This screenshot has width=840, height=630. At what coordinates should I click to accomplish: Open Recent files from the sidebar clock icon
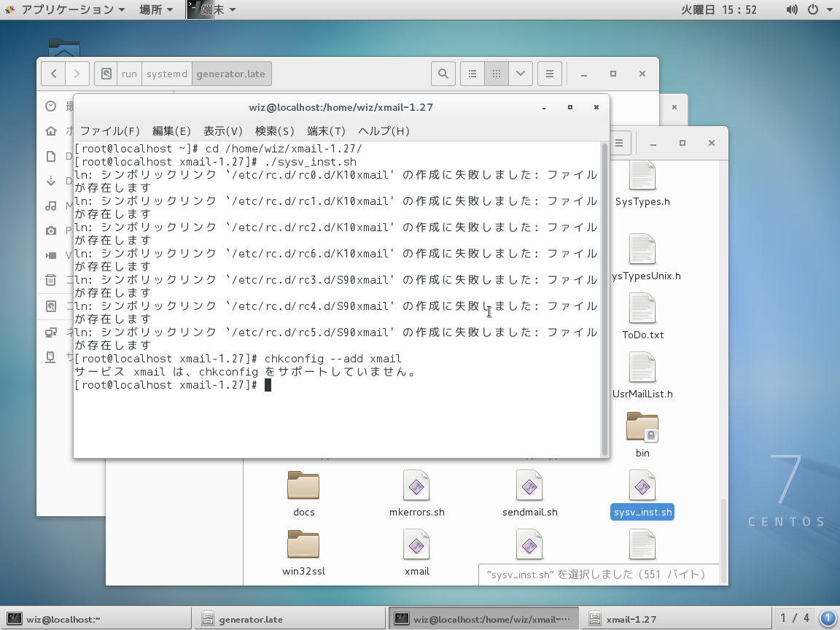(x=51, y=106)
